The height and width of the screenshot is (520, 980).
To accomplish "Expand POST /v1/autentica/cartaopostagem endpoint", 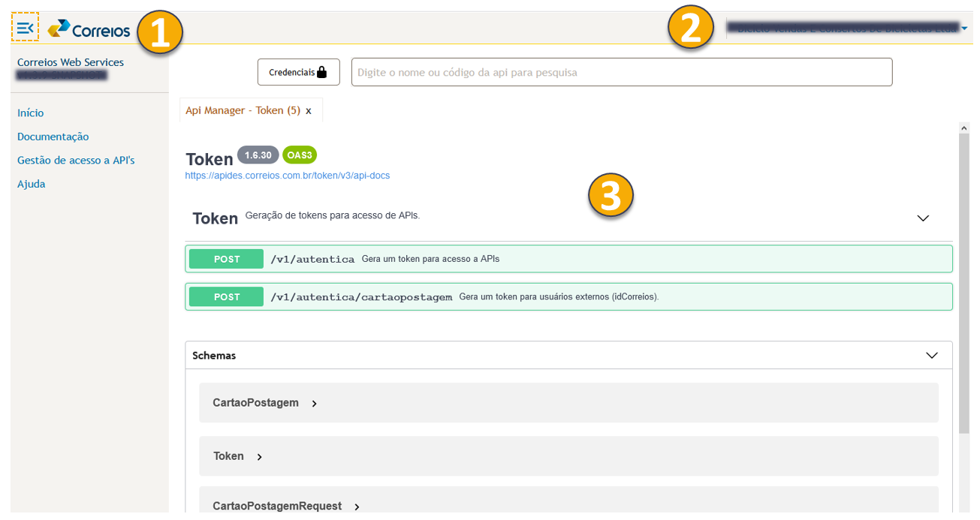I will 568,297.
